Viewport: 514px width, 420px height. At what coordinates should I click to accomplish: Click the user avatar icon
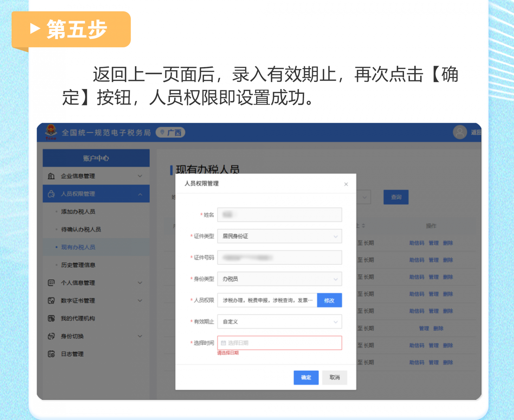pyautogui.click(x=459, y=132)
